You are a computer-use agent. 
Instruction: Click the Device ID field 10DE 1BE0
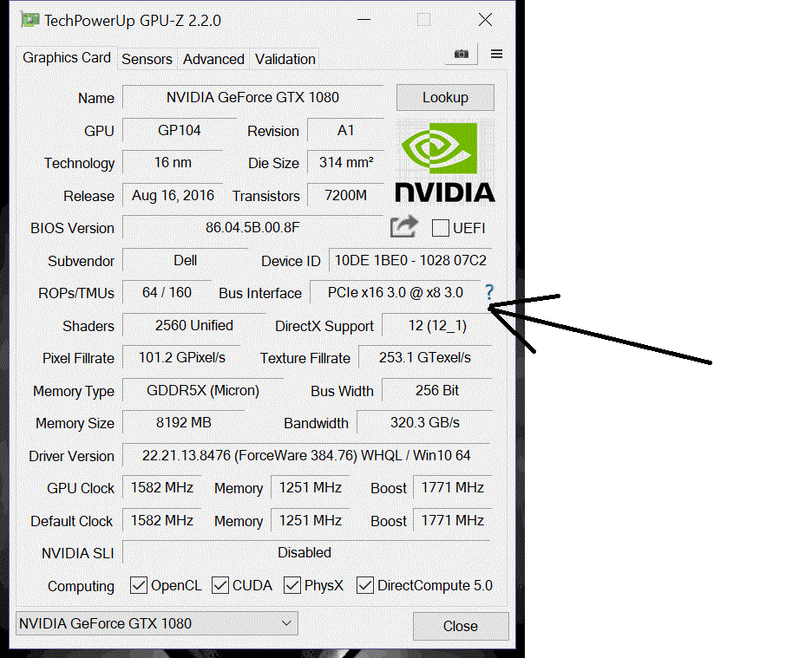[410, 260]
